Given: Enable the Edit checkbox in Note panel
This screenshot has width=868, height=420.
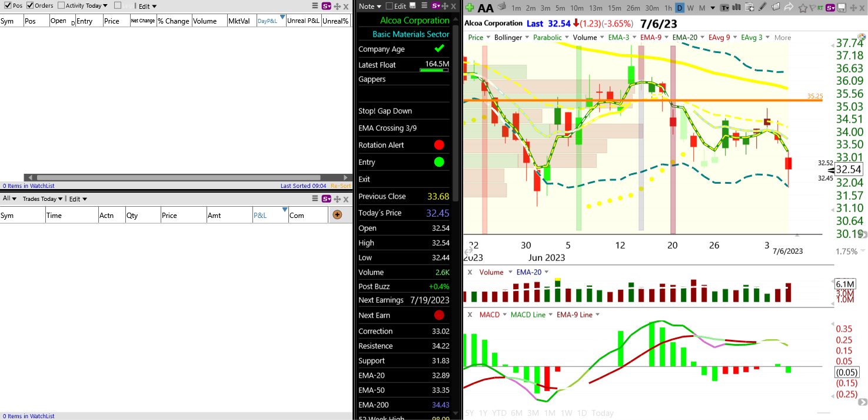Looking at the screenshot, I should tap(389, 6).
